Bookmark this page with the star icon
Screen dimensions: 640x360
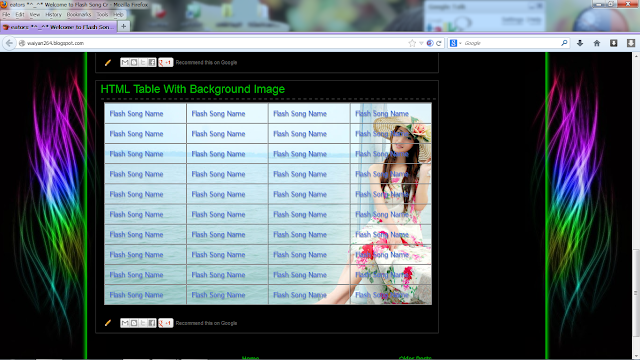tap(412, 43)
